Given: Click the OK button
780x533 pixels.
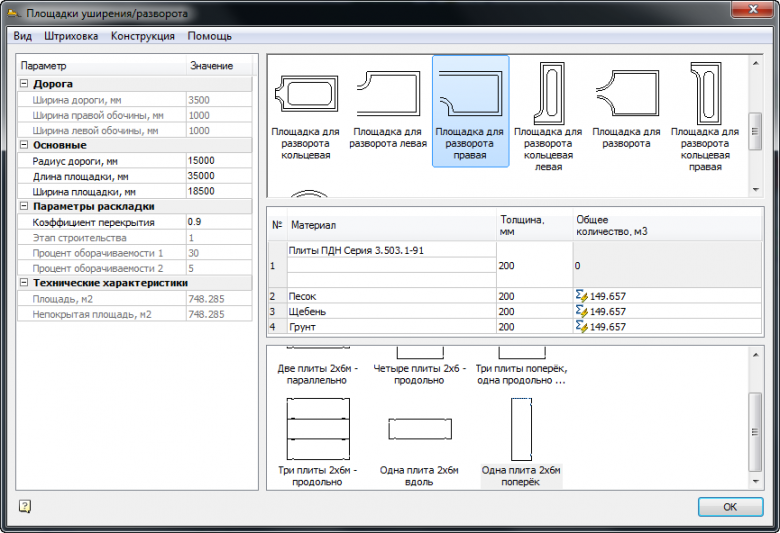Looking at the screenshot, I should [730, 507].
